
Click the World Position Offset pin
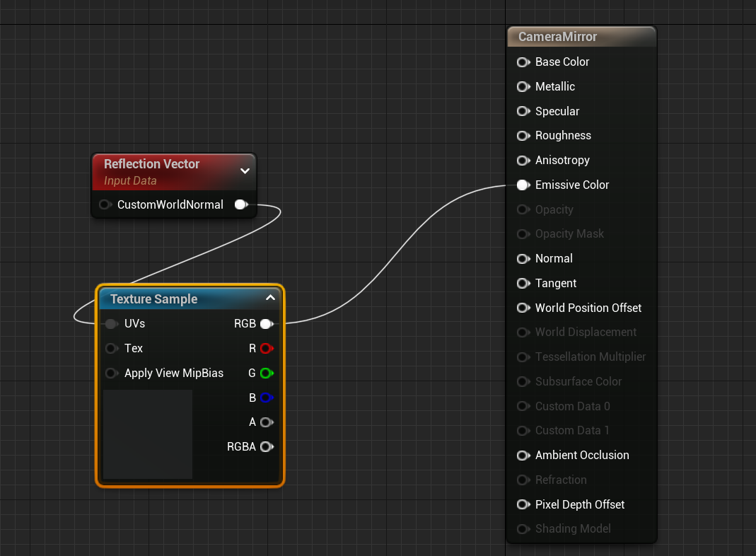tap(523, 308)
